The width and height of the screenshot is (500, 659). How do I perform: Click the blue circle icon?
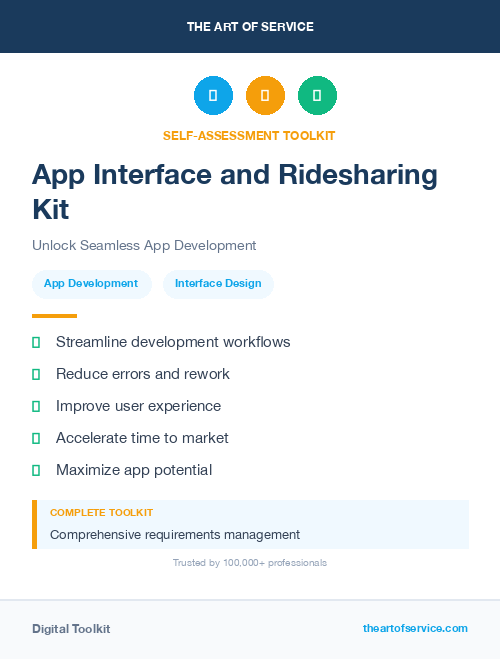[x=213, y=95]
